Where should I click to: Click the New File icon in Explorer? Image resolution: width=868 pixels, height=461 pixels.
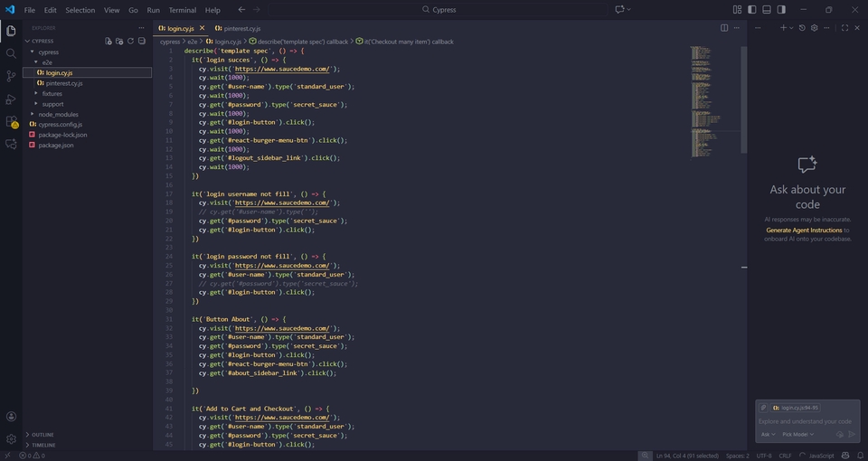point(108,41)
